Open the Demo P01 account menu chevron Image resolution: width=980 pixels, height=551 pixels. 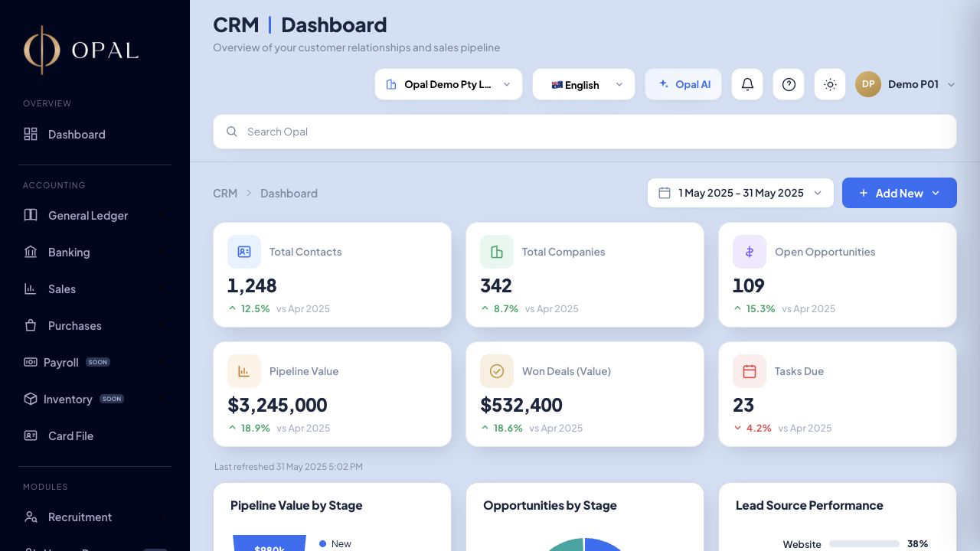[x=951, y=85]
